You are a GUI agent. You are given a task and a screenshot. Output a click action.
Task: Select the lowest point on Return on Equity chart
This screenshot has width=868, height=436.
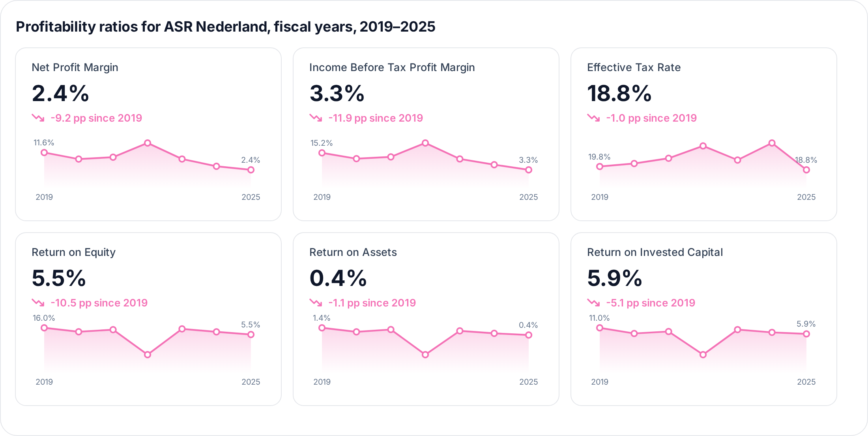[148, 355]
